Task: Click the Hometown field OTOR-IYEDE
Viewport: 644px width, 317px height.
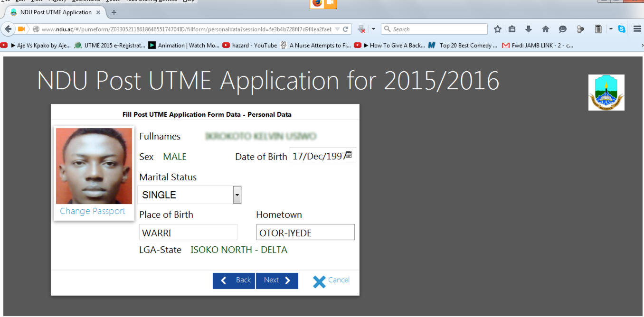Action: coord(305,233)
